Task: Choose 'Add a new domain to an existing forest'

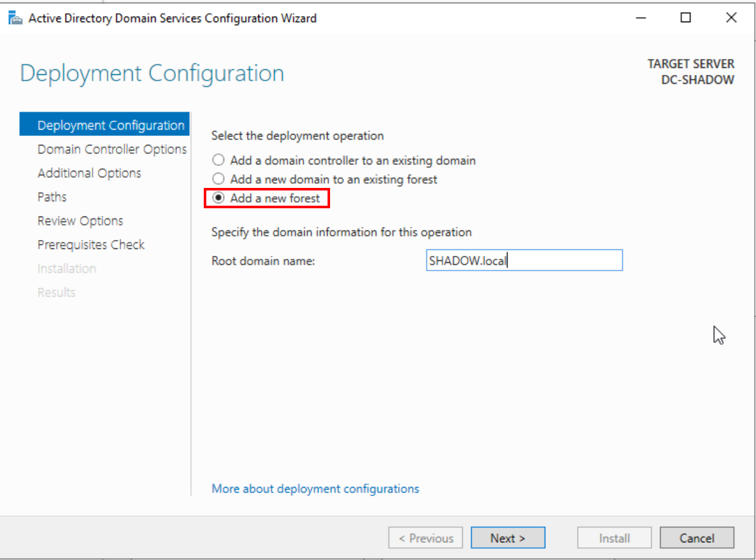Action: point(219,180)
